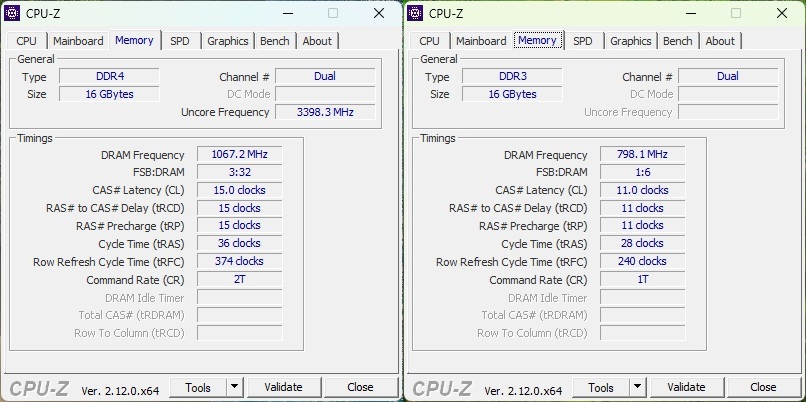Open About tab in the left DDR4 window
Viewport: 806px width, 402px height.
pos(317,41)
